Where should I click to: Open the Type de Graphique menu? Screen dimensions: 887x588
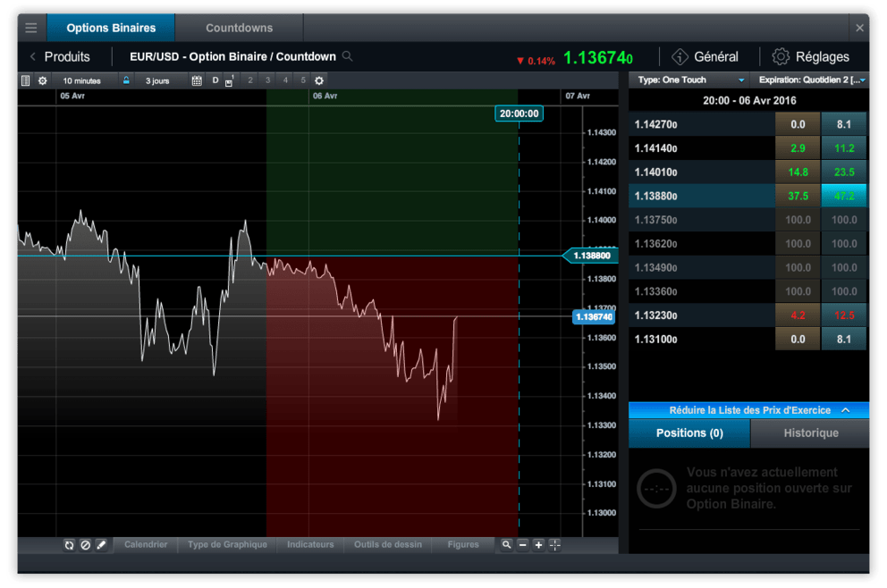click(227, 544)
